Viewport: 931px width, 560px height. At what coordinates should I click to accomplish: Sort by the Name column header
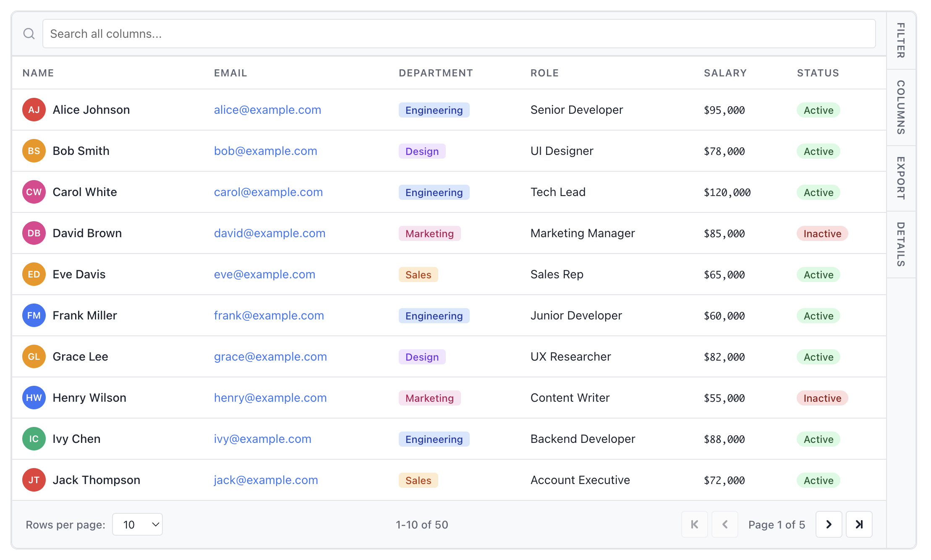pyautogui.click(x=38, y=73)
